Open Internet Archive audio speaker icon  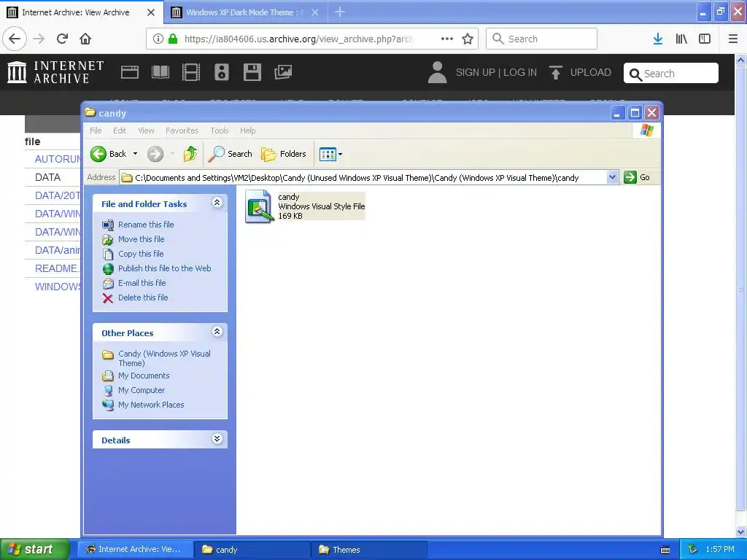[222, 72]
